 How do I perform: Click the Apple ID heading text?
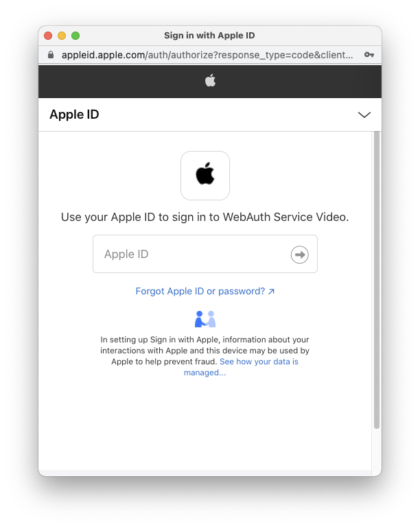point(74,115)
